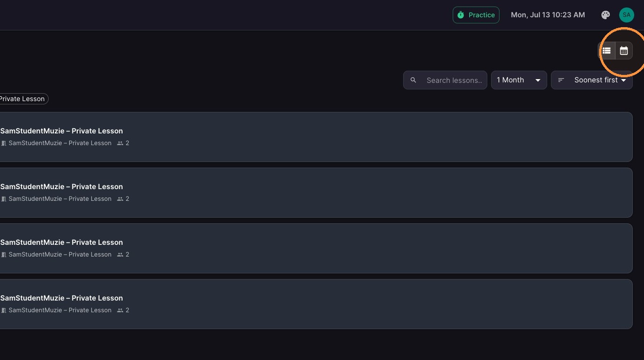Screen dimensions: 644x360
Task: Open the fourth SamStudentMuzie lesson title
Action: click(x=62, y=298)
